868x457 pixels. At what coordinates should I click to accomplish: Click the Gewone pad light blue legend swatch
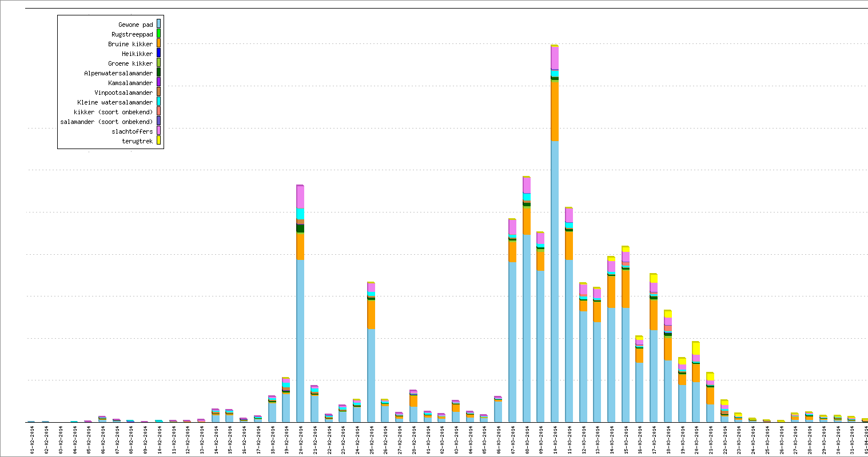[x=158, y=24]
